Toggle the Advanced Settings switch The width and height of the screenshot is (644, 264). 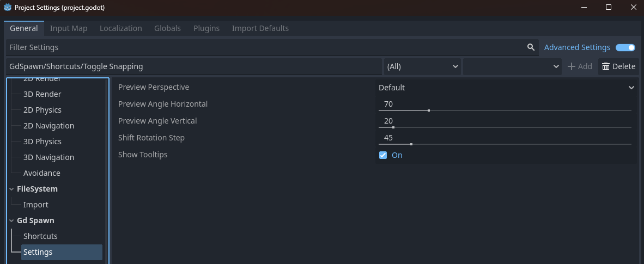(625, 47)
